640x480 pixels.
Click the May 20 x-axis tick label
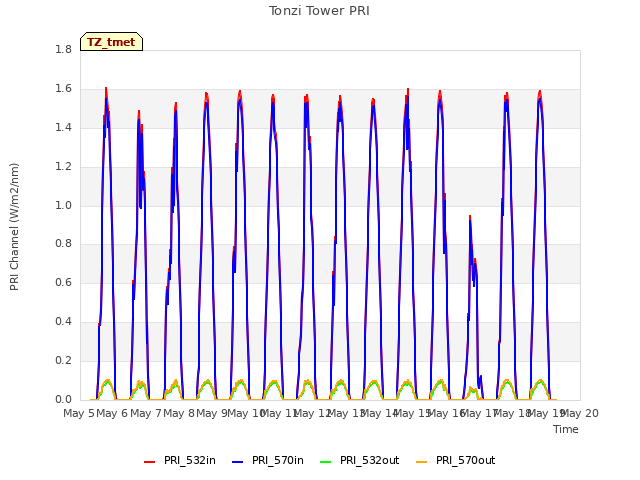580,413
